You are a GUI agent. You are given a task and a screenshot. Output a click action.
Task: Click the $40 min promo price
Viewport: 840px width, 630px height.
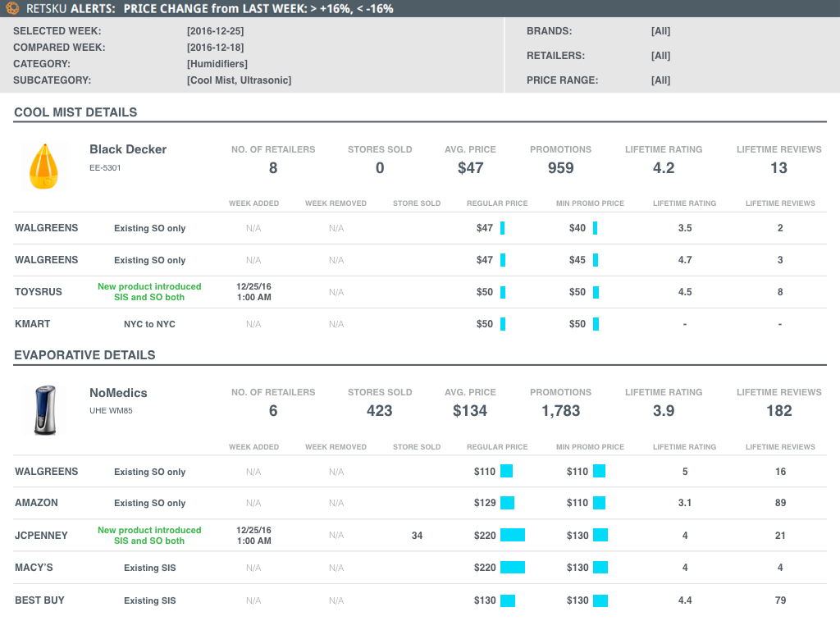pyautogui.click(x=577, y=228)
